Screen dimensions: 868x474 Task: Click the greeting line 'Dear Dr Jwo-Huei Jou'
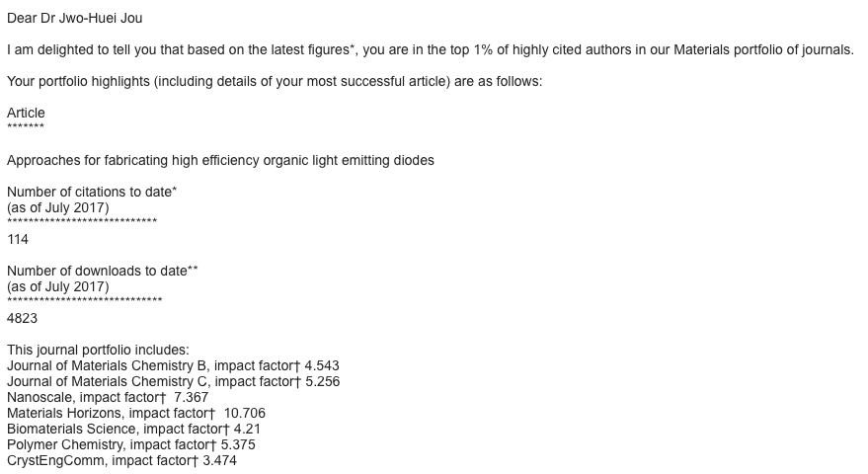(x=75, y=19)
